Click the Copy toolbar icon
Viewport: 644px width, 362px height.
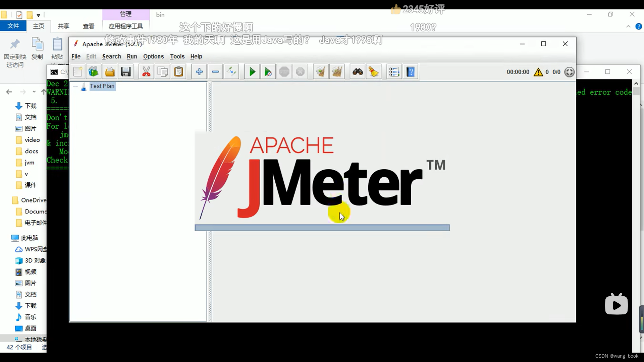[x=163, y=72]
